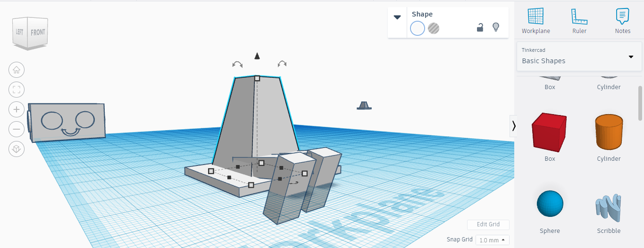Click the Sphere label
The height and width of the screenshot is (248, 644).
tap(550, 231)
